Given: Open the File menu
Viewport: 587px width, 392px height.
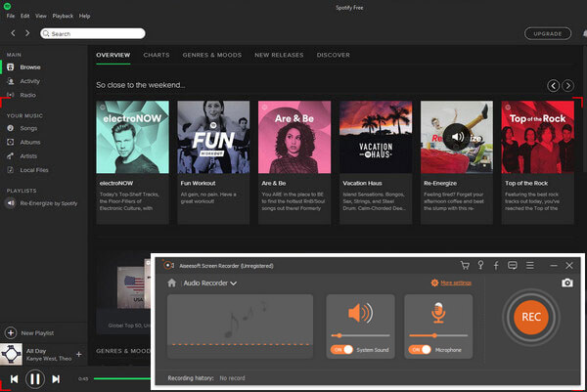Looking at the screenshot, I should (x=11, y=16).
